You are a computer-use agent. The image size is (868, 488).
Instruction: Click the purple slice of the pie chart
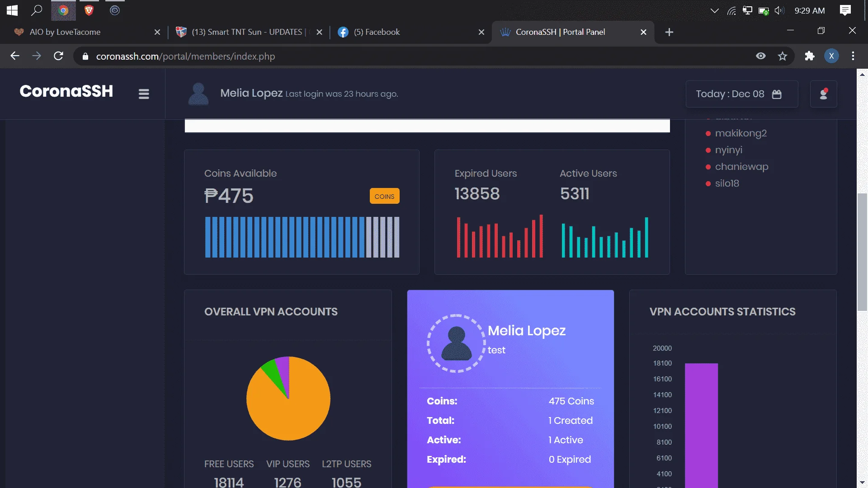click(x=284, y=371)
